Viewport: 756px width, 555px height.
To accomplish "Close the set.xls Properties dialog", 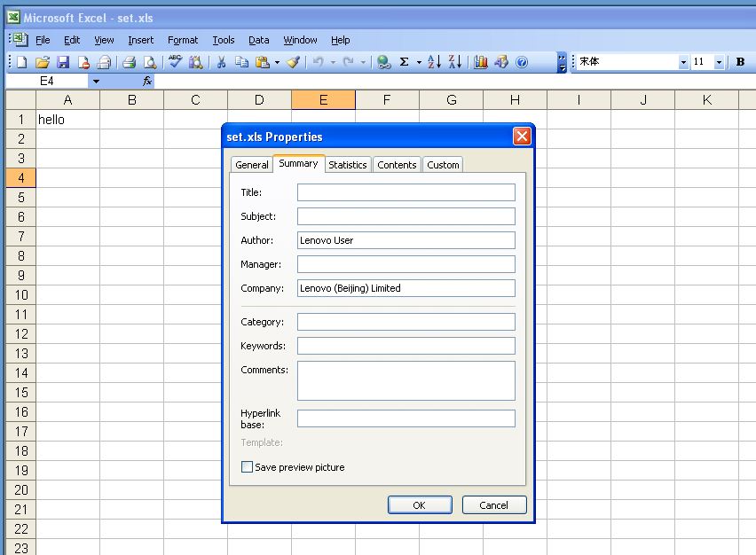I will pos(522,137).
